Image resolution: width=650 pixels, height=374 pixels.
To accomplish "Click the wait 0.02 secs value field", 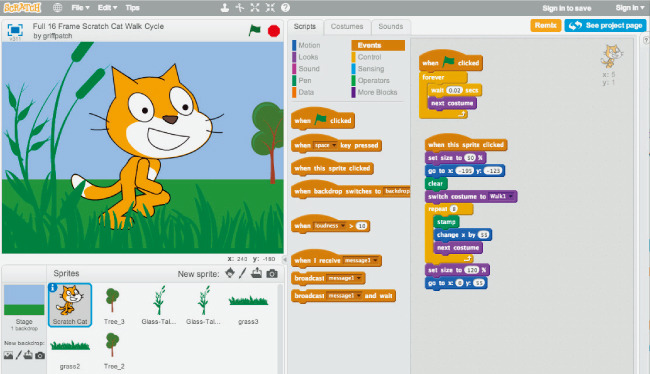I will (454, 90).
